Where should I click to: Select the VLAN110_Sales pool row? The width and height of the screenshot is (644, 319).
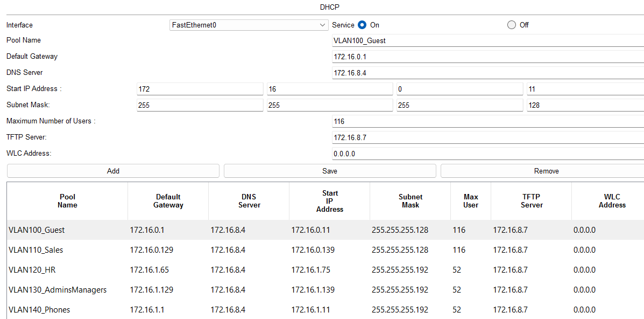pyautogui.click(x=325, y=250)
